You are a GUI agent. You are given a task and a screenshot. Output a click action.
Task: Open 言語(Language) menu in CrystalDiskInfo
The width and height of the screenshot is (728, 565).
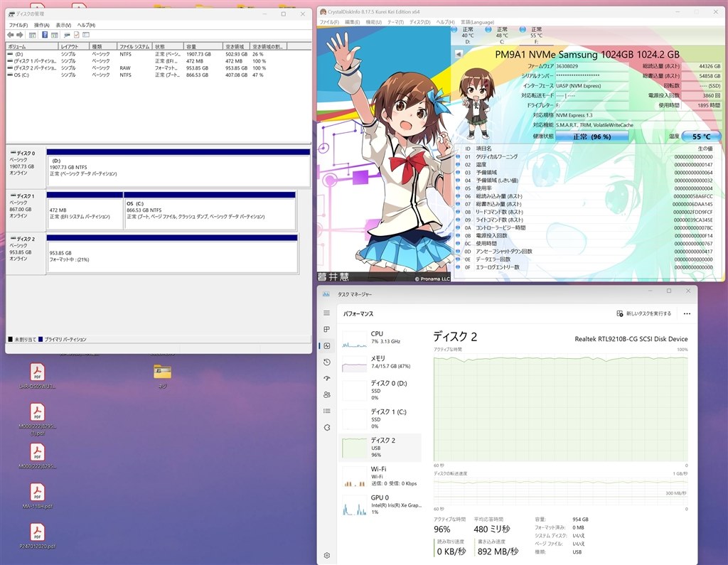click(x=477, y=22)
